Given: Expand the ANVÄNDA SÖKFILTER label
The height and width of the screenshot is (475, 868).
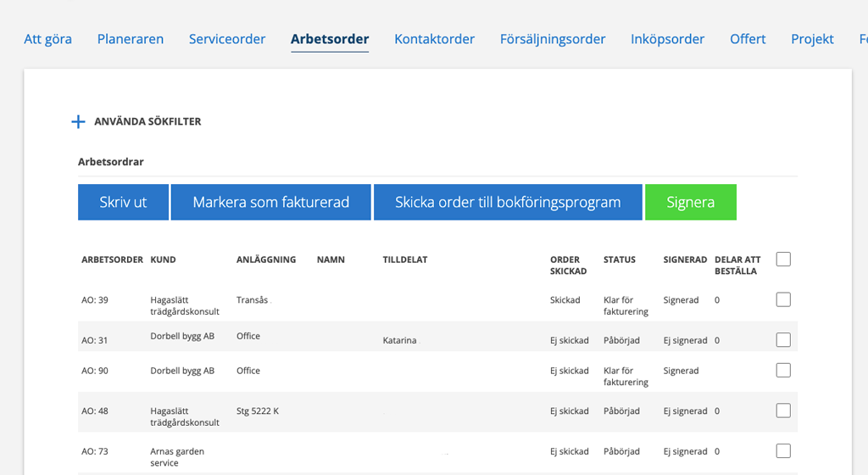Looking at the screenshot, I should click(x=147, y=121).
